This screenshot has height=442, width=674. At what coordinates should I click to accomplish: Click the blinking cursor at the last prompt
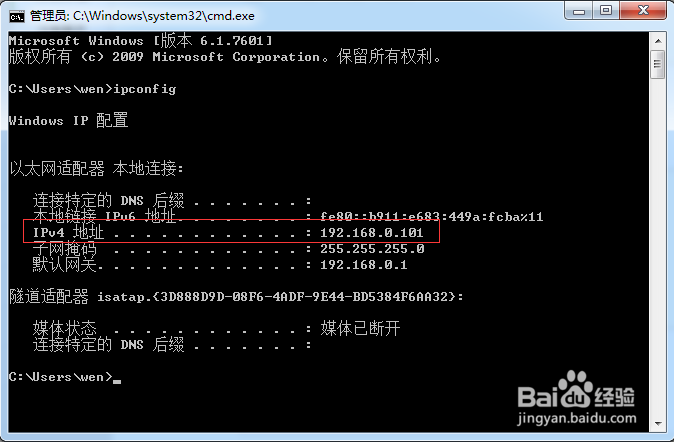click(x=117, y=381)
